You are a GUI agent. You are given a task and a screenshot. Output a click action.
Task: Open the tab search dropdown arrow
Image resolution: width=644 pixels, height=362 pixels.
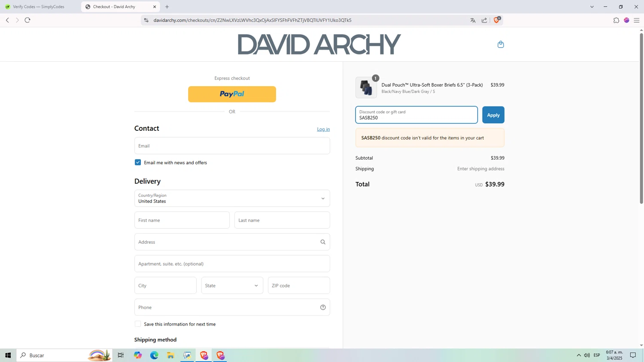[592, 7]
